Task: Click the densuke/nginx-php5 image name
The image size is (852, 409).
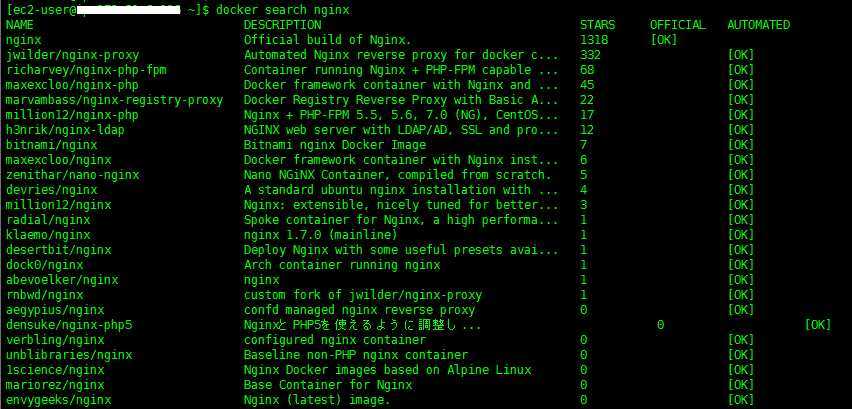Action: click(x=69, y=325)
